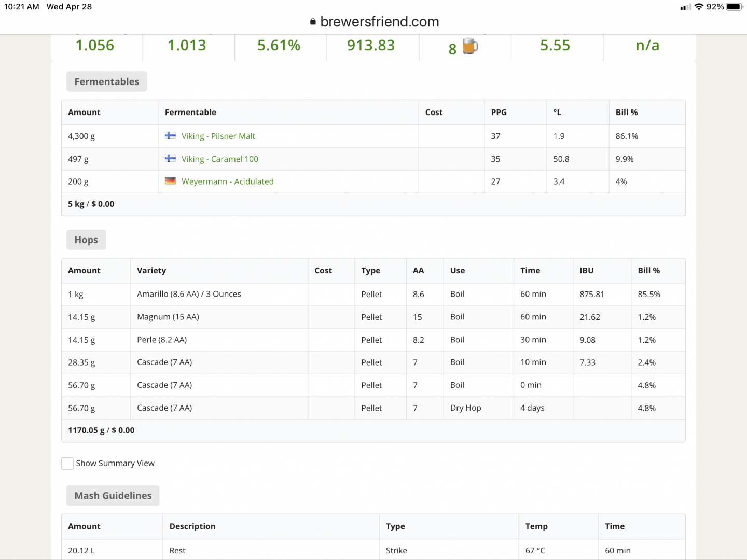Click the 20.12 L mash amount
This screenshot has height=560, width=747.
81,551
